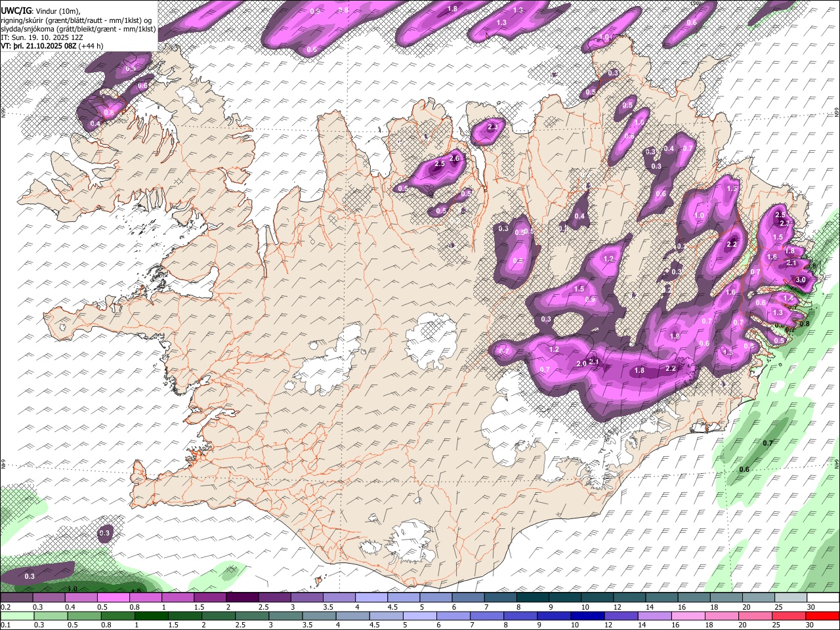The height and width of the screenshot is (630, 840).
Task: Select the darkest purple swatch between 2 and 2.5, top row
Action: [x=242, y=598]
